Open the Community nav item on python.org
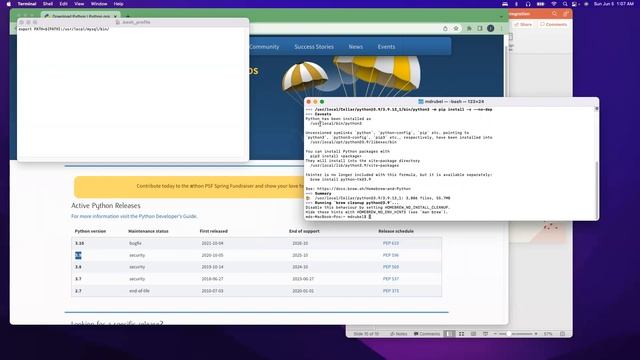Screen dimensions: 640x360 [264, 47]
